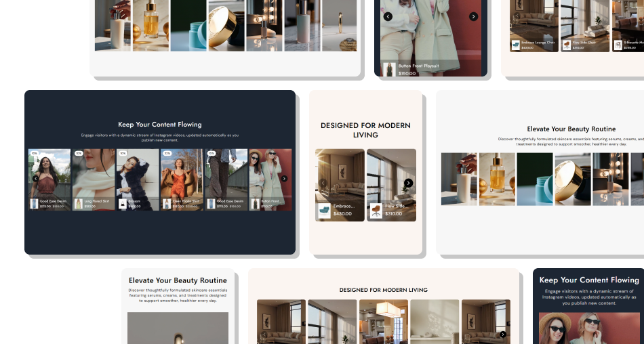
Task: Click 22% discount badge on orange dress video
Action: pyautogui.click(x=167, y=153)
